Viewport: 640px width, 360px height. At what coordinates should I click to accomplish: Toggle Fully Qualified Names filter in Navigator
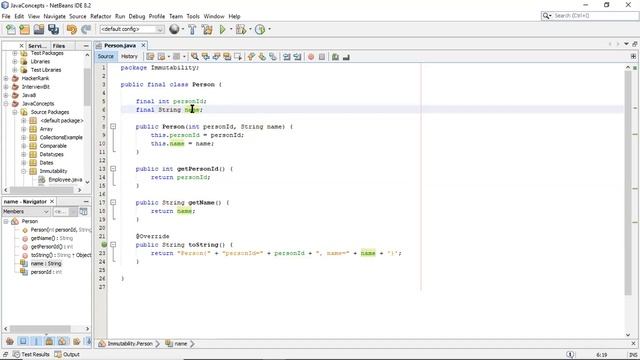[x=76, y=341]
